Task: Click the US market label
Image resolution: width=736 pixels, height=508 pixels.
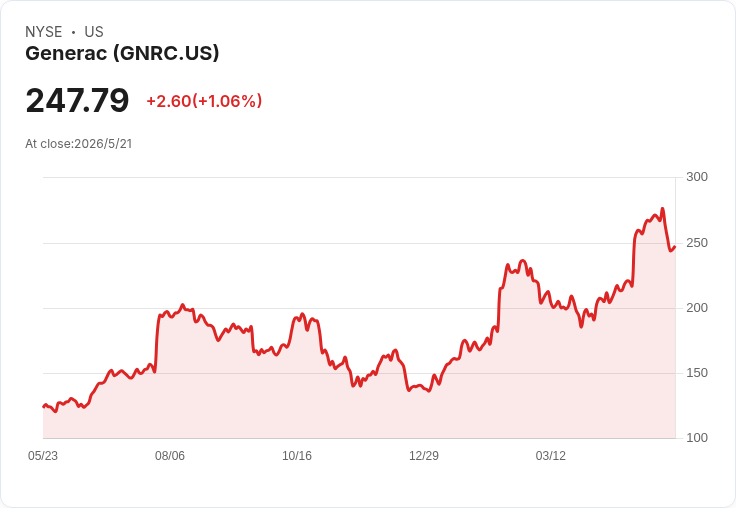Action: [94, 32]
